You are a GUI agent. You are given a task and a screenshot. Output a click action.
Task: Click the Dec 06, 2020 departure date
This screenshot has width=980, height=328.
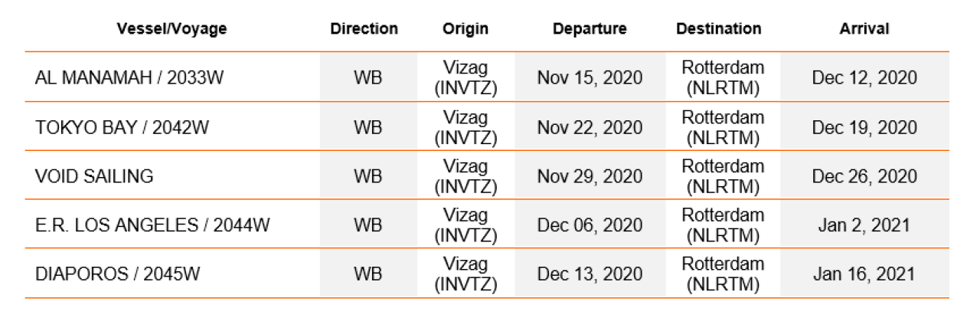[x=590, y=225]
